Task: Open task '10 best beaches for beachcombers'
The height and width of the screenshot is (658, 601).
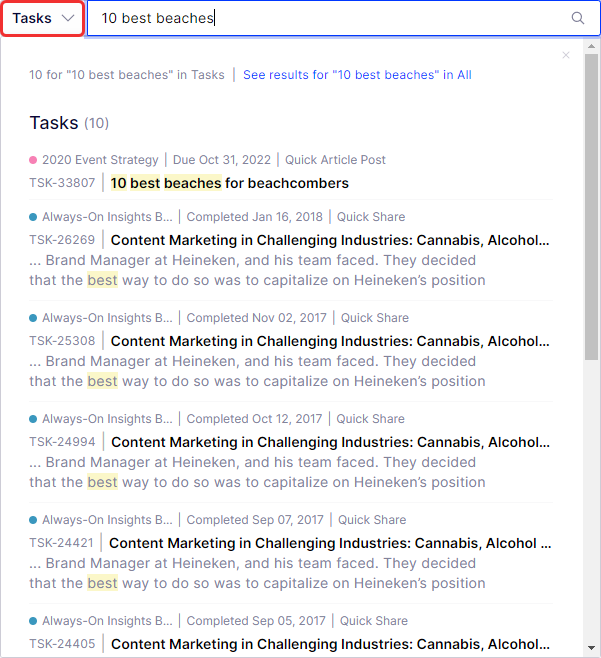Action: pos(230,183)
